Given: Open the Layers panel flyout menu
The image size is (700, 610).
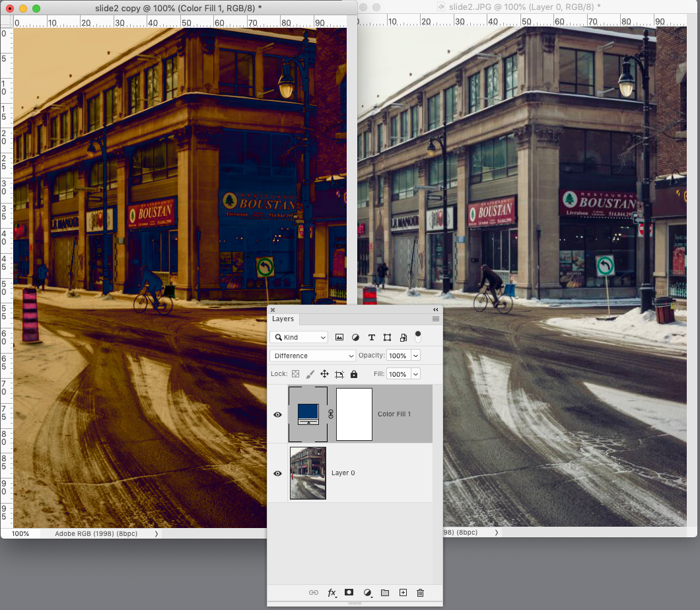Looking at the screenshot, I should click(436, 319).
